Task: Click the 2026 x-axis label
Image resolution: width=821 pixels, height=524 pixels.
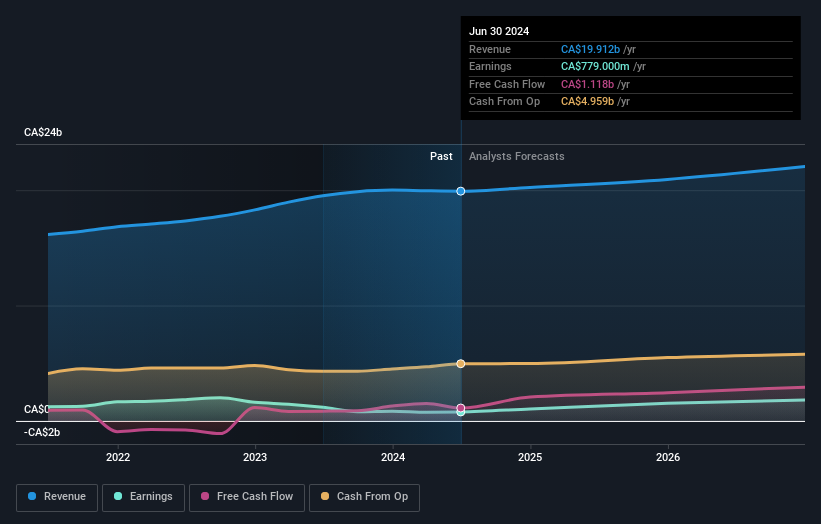Action: pyautogui.click(x=668, y=457)
